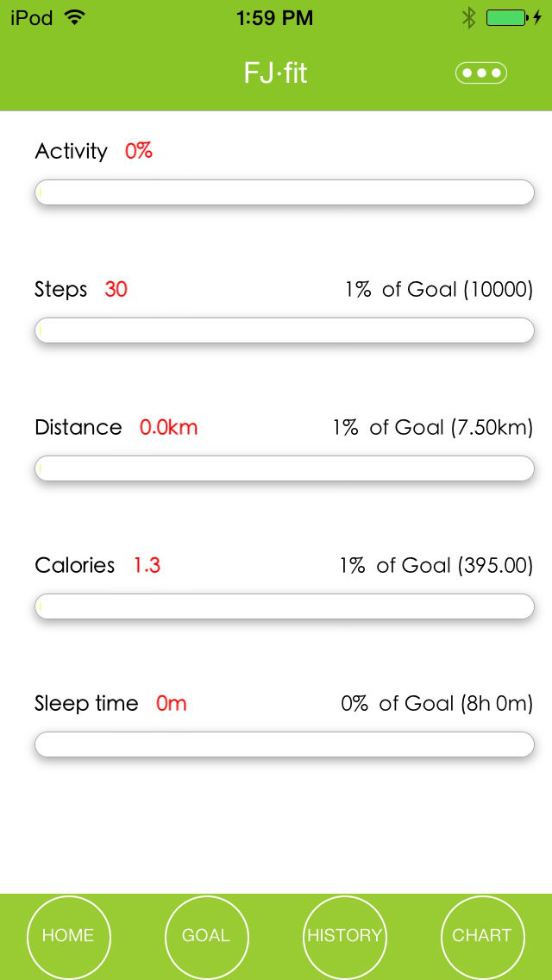Select the Distance 0.0km value
Viewport: 552px width, 980px height.
click(x=170, y=427)
